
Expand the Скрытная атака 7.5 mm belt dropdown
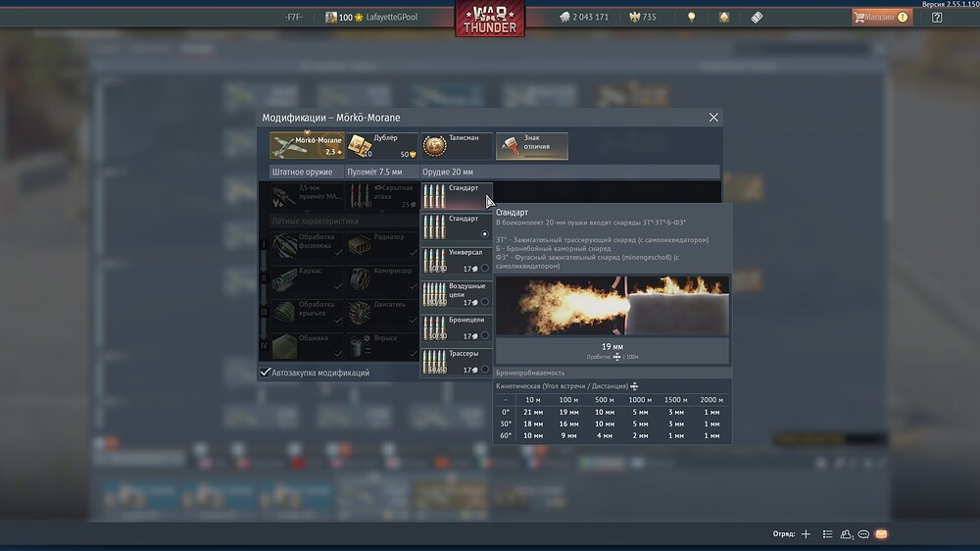382,196
